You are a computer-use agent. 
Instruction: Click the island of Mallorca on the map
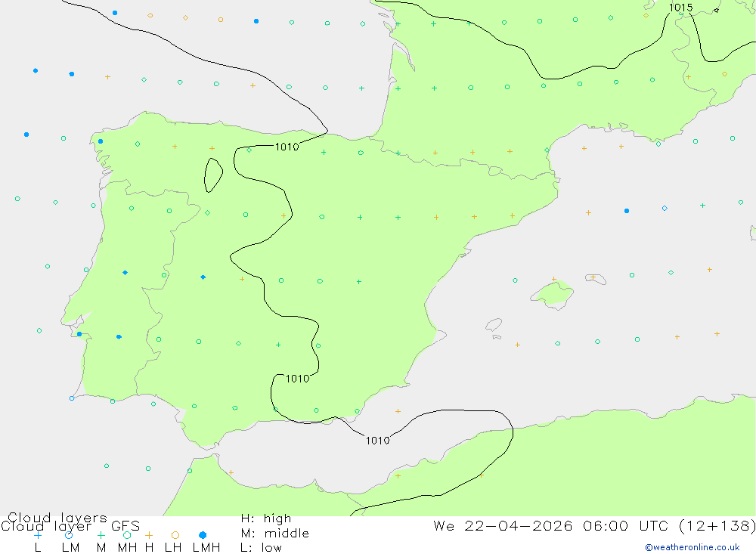point(553,294)
